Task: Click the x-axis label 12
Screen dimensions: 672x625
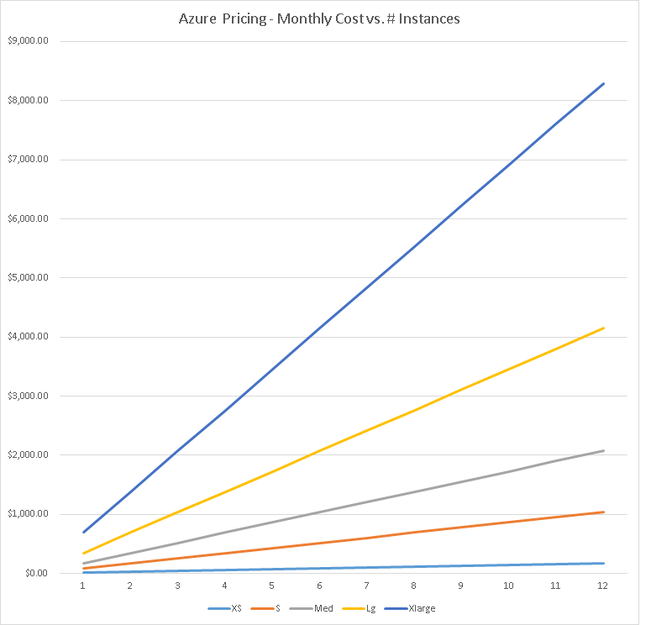Action: coord(603,586)
